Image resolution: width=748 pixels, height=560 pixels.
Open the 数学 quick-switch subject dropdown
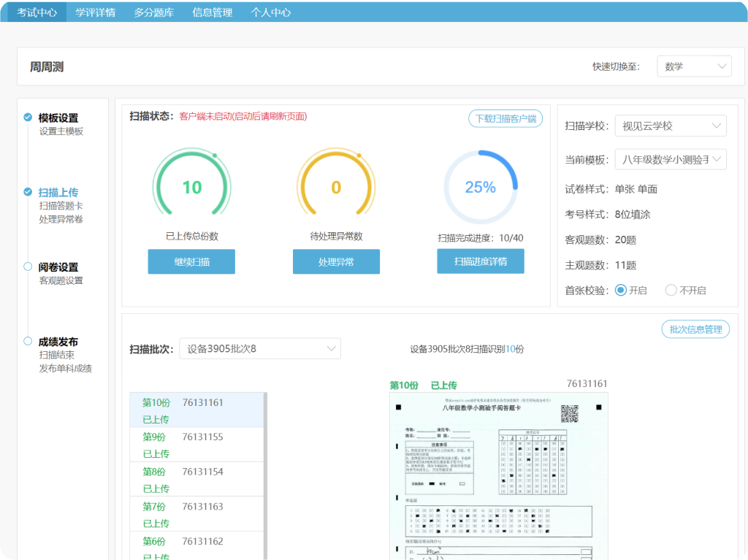click(x=693, y=66)
